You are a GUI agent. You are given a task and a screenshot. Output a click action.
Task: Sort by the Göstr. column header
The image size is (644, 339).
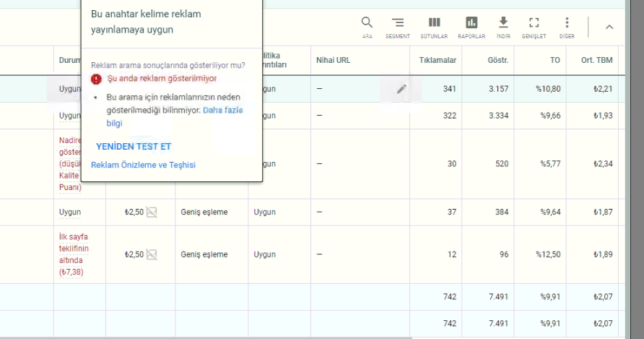[497, 60]
